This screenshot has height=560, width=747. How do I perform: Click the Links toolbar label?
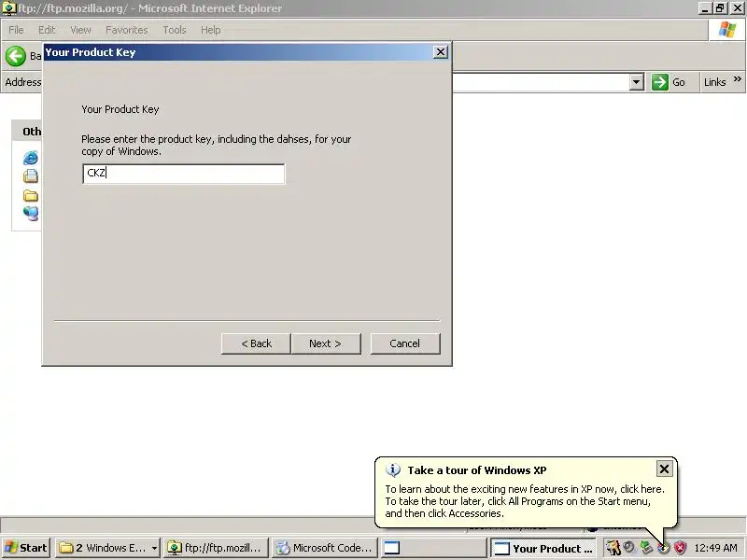(714, 82)
